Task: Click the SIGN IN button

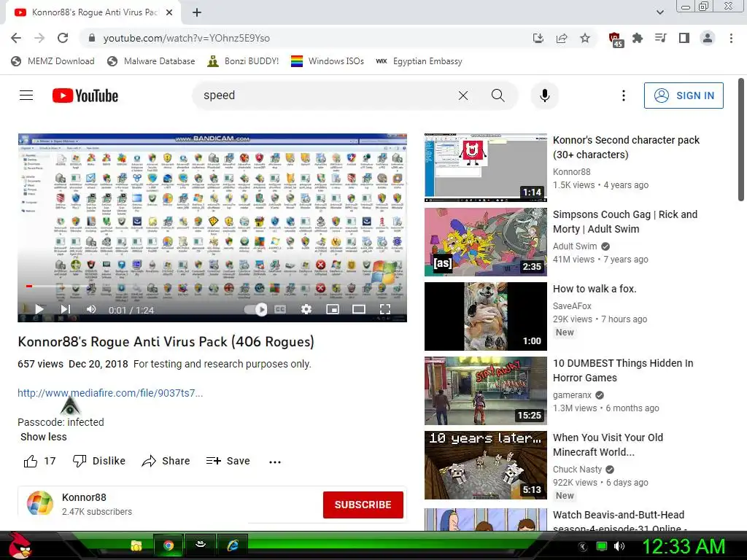Action: 684,96
